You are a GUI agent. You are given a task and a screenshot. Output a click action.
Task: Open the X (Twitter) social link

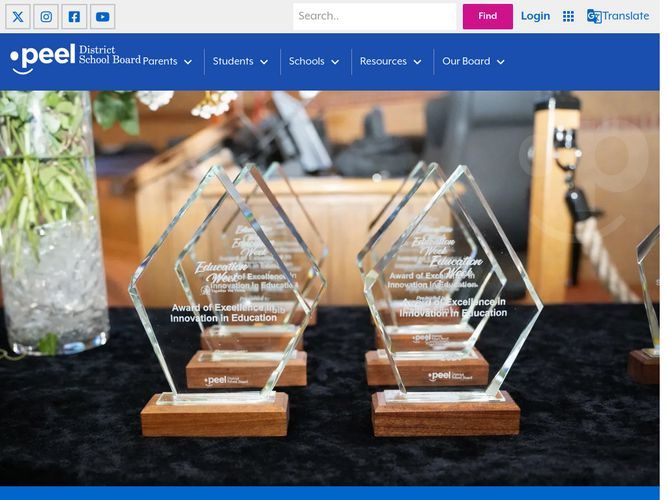pyautogui.click(x=18, y=17)
